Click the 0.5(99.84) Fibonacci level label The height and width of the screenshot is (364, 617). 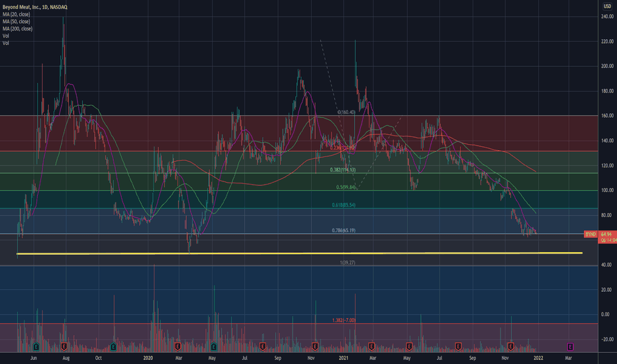(x=346, y=187)
